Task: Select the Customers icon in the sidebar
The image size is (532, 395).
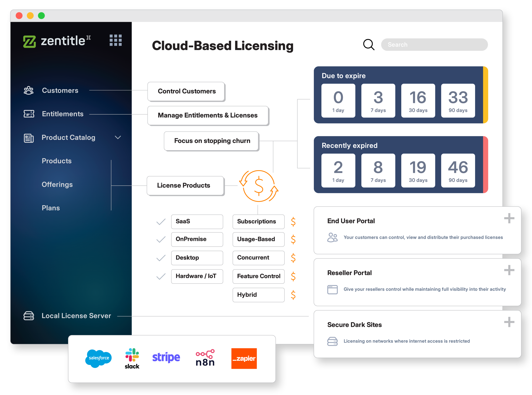Action: coord(29,90)
